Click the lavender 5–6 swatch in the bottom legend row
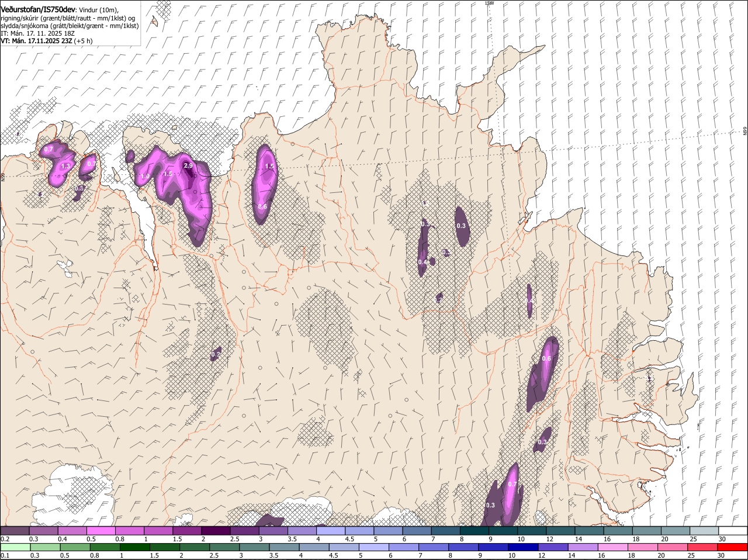 tap(374, 547)
